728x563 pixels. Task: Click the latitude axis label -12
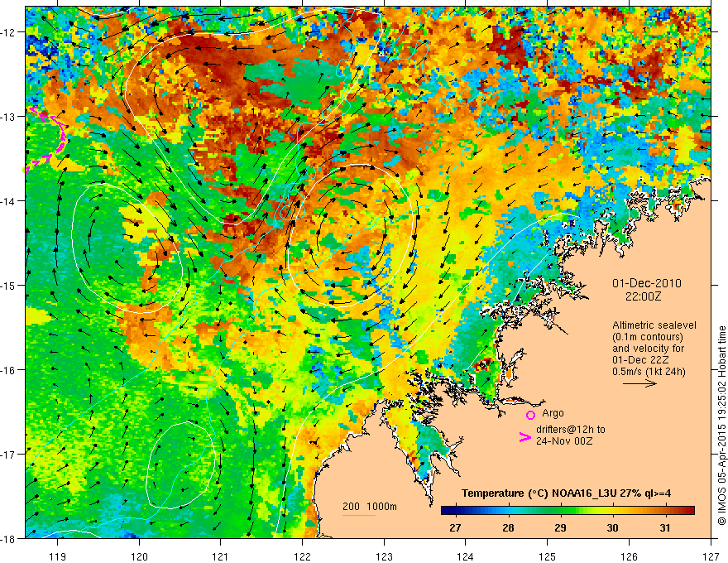tap(8, 32)
